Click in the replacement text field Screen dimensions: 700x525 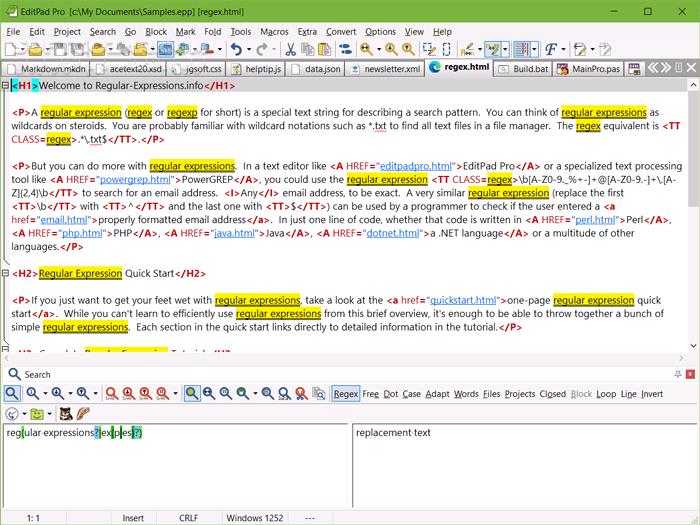click(520, 460)
